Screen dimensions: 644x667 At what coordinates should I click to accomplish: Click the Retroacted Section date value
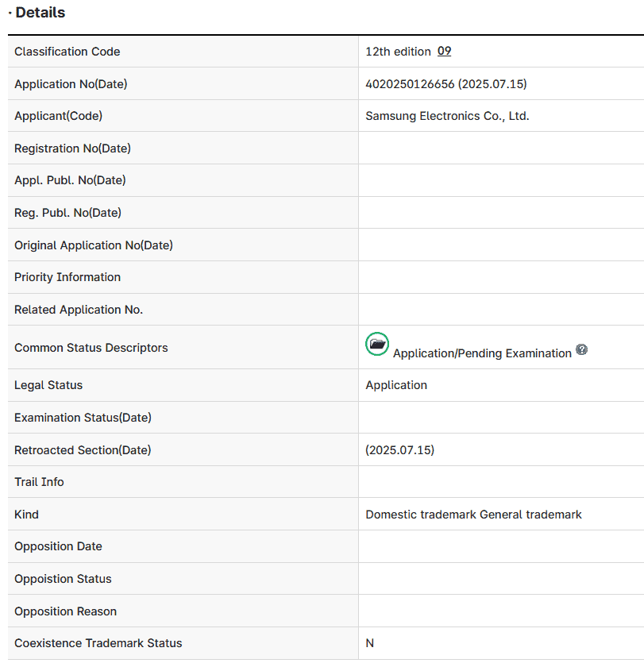point(399,450)
